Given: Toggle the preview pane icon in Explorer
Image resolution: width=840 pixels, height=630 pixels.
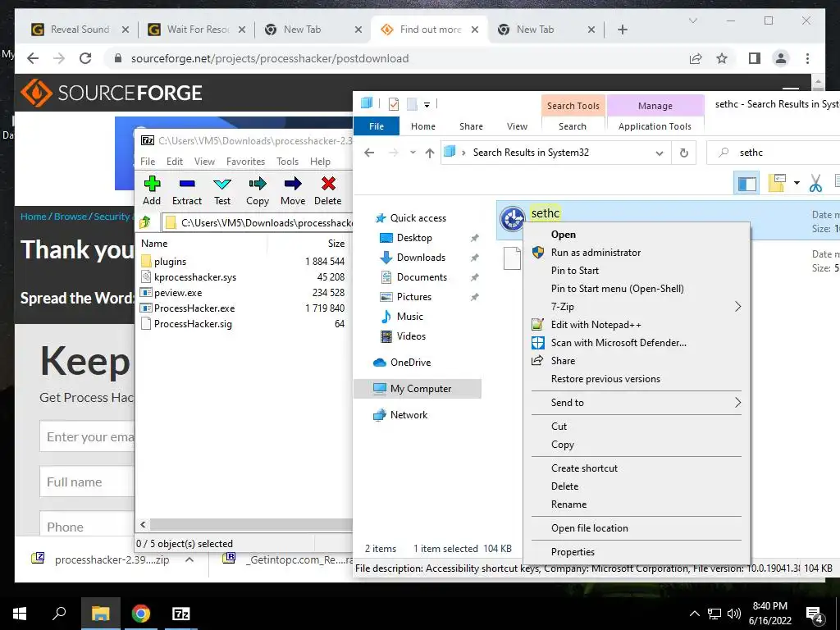Looking at the screenshot, I should pos(746,184).
